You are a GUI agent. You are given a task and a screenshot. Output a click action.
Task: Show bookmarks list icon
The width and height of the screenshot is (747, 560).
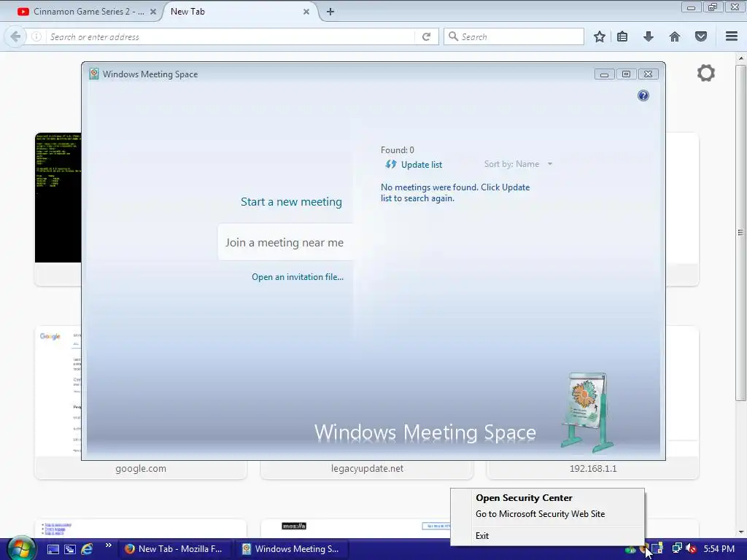(x=622, y=36)
